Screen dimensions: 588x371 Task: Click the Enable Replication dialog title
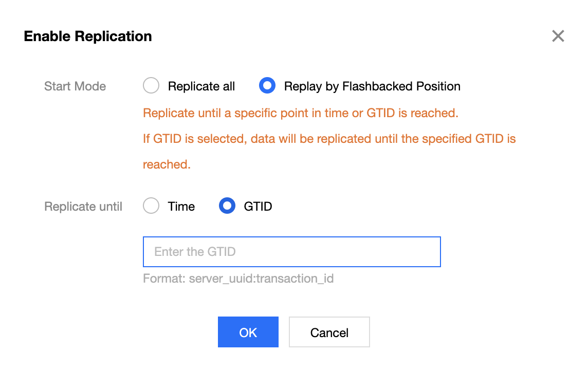click(x=88, y=36)
